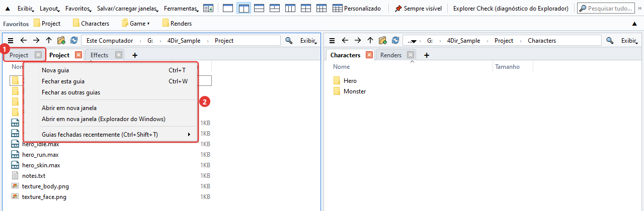The width and height of the screenshot is (644, 211).
Task: Switch to the Renders tab
Action: coord(391,55)
